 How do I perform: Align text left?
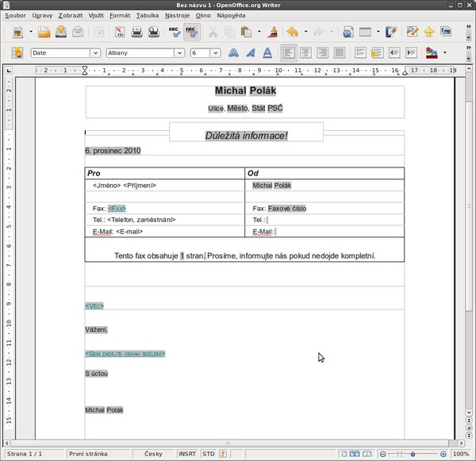(x=289, y=53)
